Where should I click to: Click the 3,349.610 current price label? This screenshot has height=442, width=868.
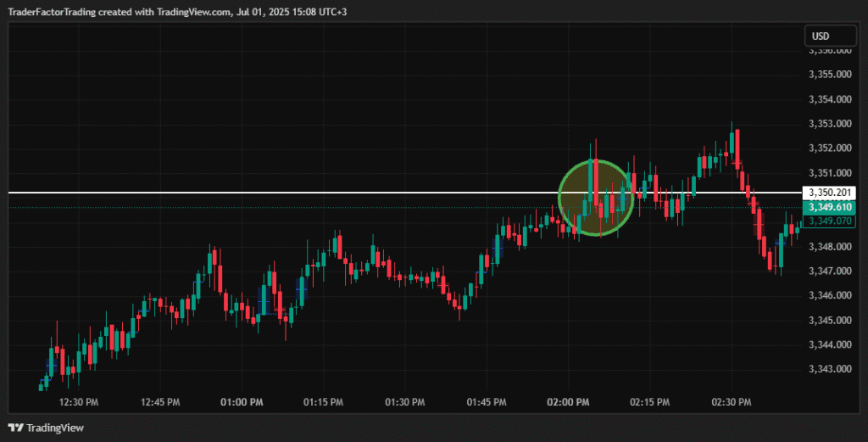[829, 207]
